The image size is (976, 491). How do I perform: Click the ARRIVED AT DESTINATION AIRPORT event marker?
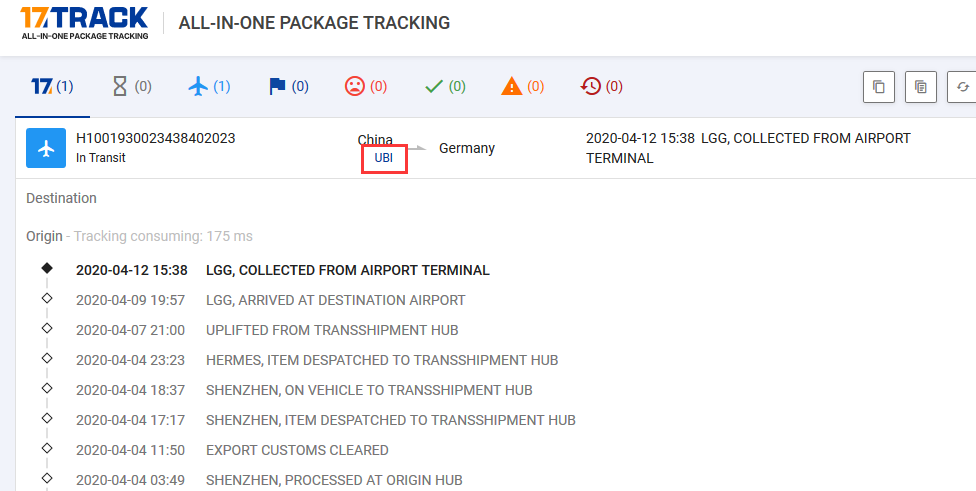pyautogui.click(x=47, y=298)
